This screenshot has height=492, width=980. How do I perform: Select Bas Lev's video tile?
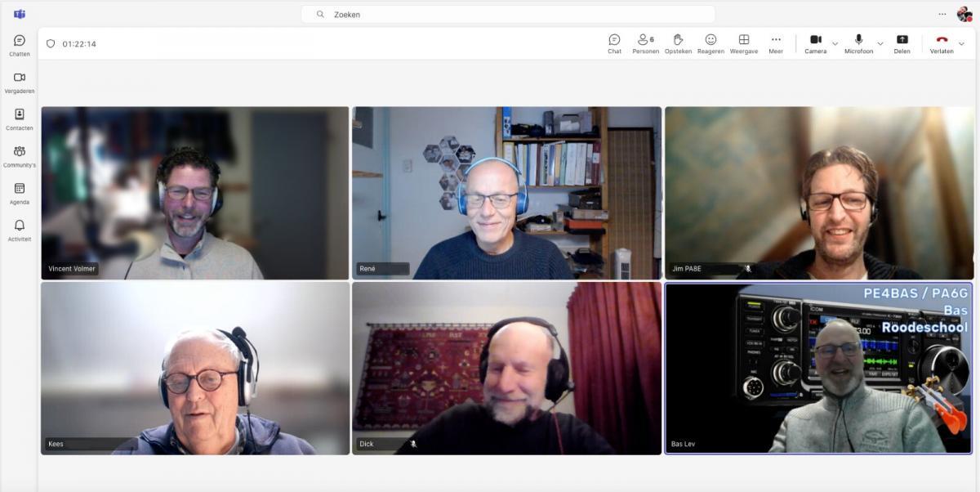(x=818, y=368)
